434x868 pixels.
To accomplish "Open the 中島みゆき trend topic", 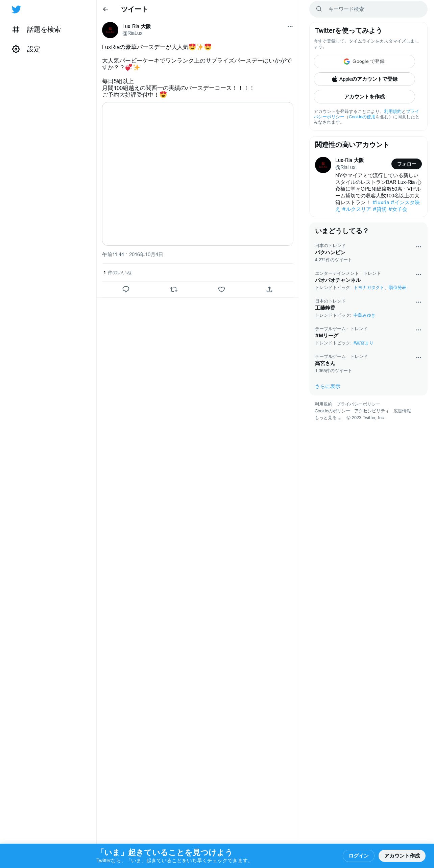I will tap(364, 315).
